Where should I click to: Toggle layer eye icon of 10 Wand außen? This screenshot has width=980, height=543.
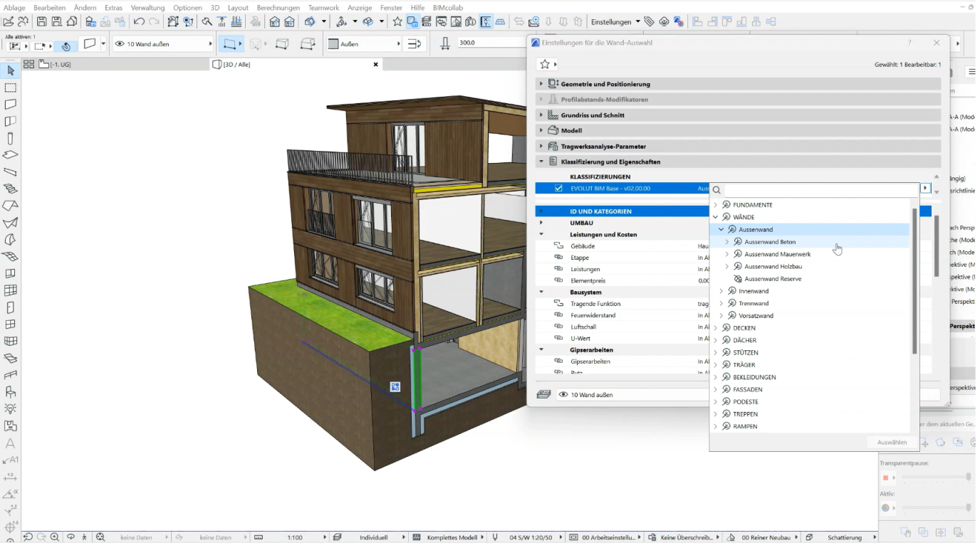point(120,44)
